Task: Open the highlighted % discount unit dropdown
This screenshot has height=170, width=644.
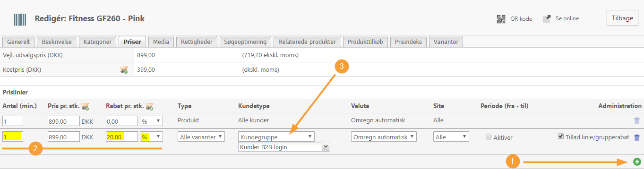Action: 151,137
